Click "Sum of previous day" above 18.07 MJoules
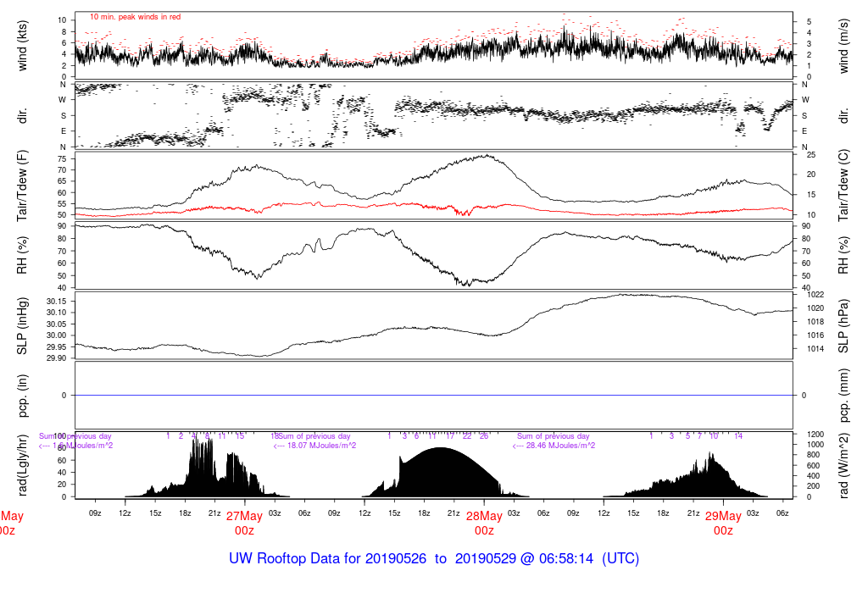The image size is (868, 593). [314, 436]
